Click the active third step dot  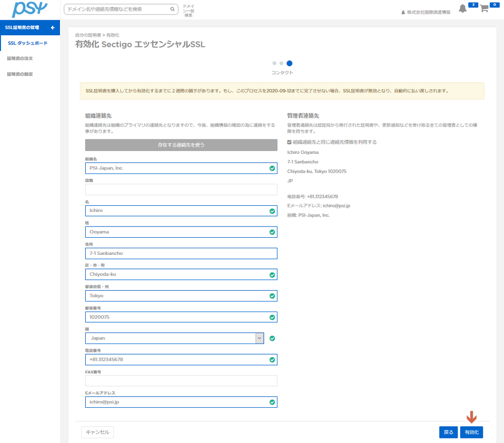click(x=289, y=64)
